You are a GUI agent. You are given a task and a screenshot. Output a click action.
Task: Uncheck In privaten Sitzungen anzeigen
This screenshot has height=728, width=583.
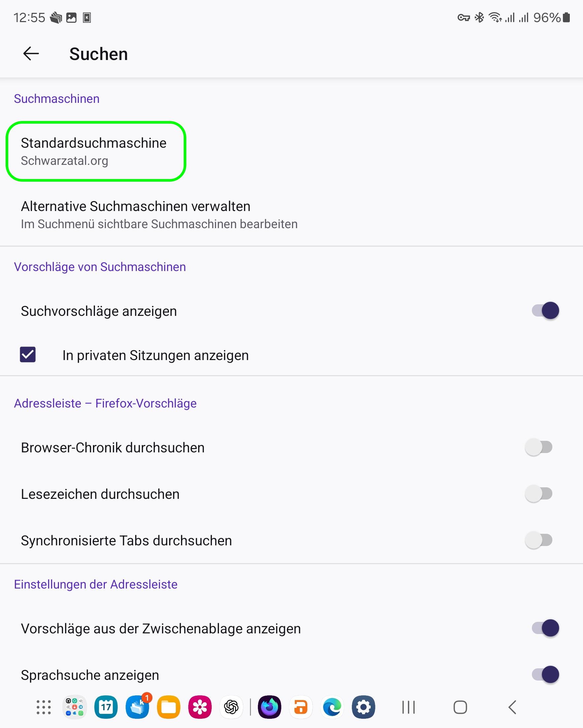pyautogui.click(x=28, y=355)
